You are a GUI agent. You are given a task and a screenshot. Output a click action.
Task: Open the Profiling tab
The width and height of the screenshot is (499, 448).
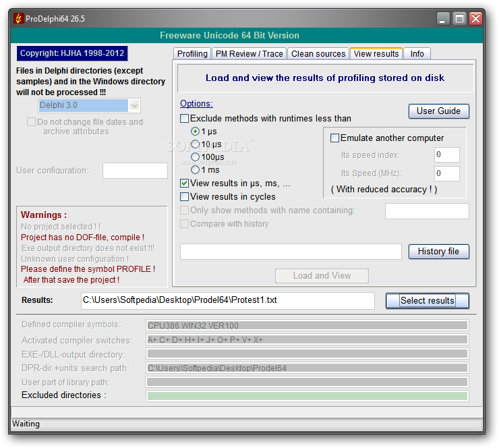192,54
